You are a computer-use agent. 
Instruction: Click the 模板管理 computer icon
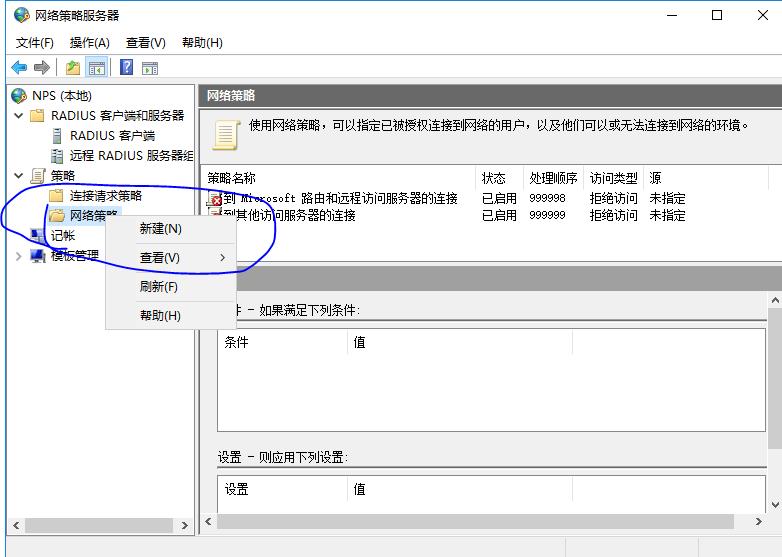point(38,256)
